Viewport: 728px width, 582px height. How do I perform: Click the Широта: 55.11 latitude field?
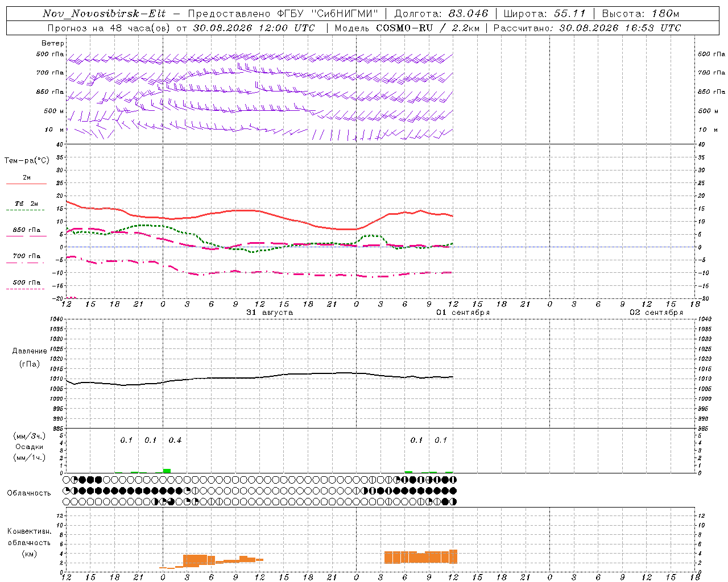544,14
